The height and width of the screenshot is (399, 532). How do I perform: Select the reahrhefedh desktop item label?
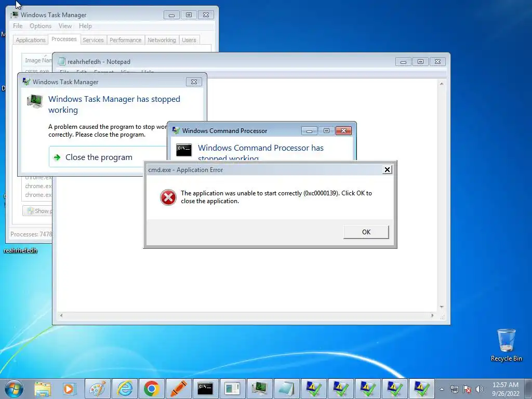coord(20,250)
